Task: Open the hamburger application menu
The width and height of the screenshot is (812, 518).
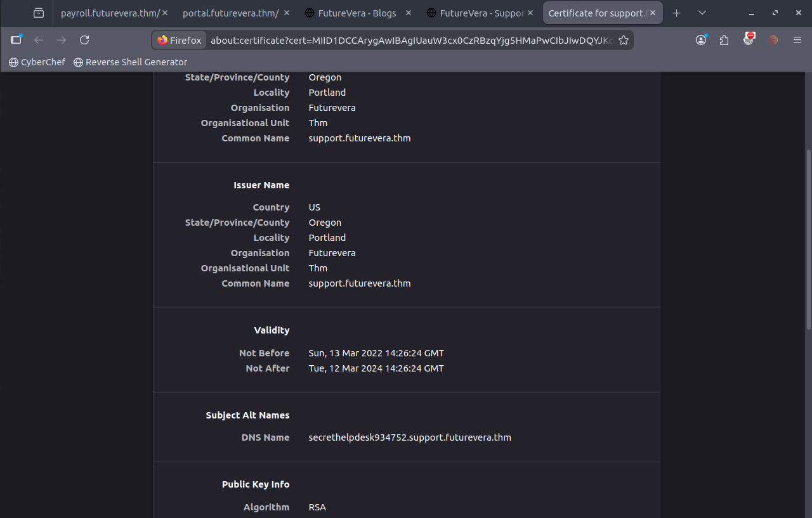Action: tap(797, 40)
